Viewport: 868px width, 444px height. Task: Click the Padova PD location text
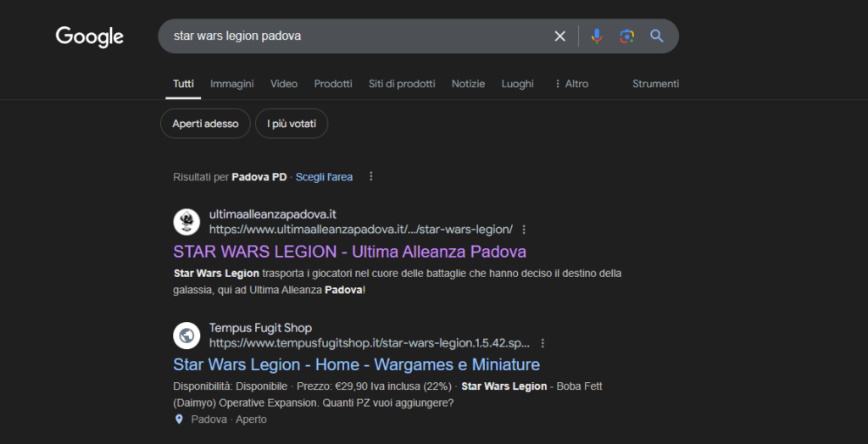pos(259,177)
